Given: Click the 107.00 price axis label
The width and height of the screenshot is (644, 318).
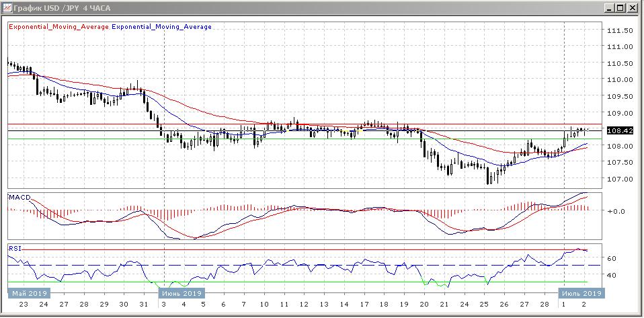Looking at the screenshot, I should pyautogui.click(x=618, y=179).
